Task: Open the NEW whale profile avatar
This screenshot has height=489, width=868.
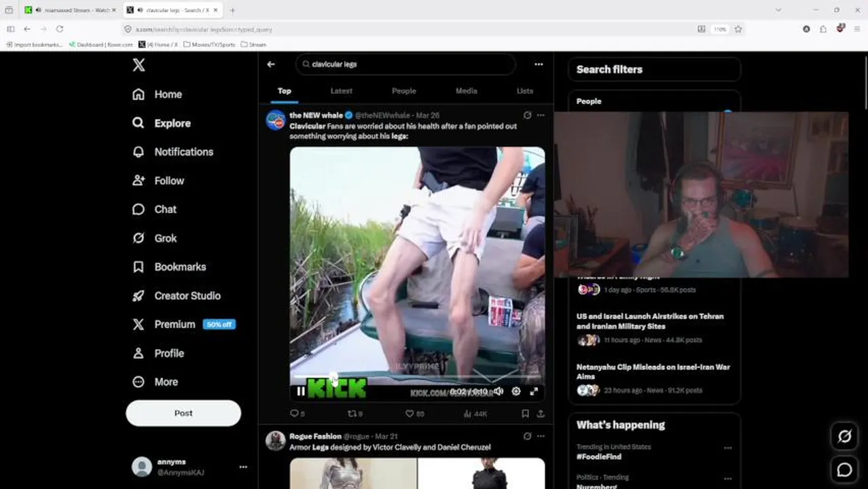Action: pyautogui.click(x=276, y=120)
